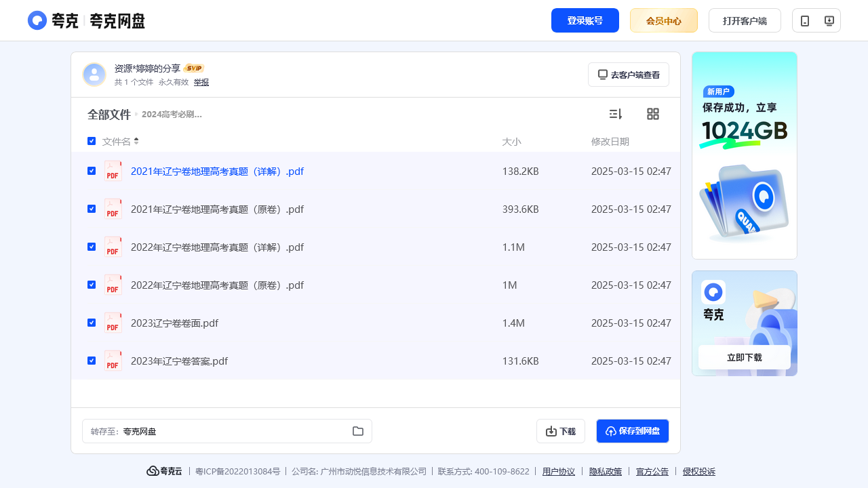Switch to sort order list icon

(x=616, y=114)
